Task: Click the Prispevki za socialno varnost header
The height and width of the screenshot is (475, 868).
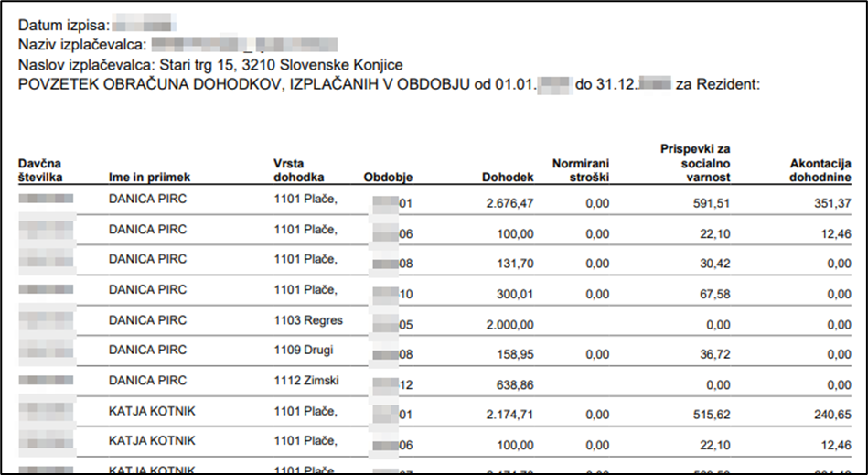Action: coord(695,163)
